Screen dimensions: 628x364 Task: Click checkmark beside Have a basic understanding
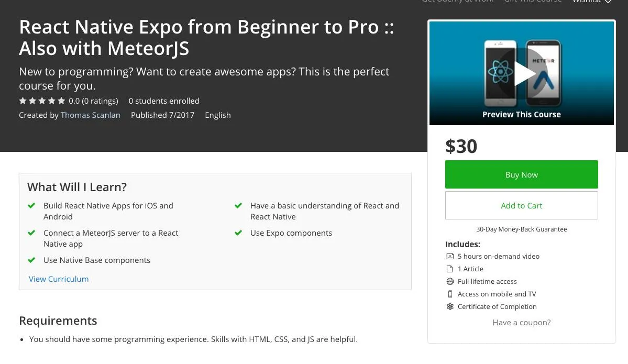[x=238, y=206]
